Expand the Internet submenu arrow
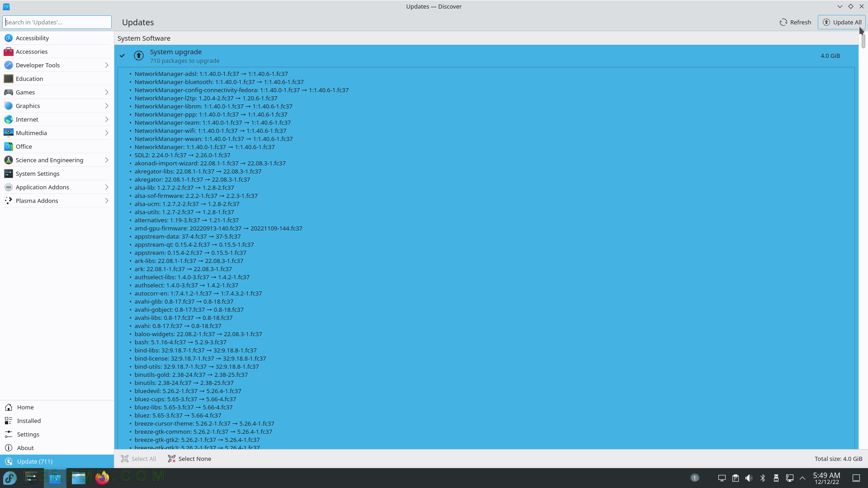The height and width of the screenshot is (488, 868). 107,119
